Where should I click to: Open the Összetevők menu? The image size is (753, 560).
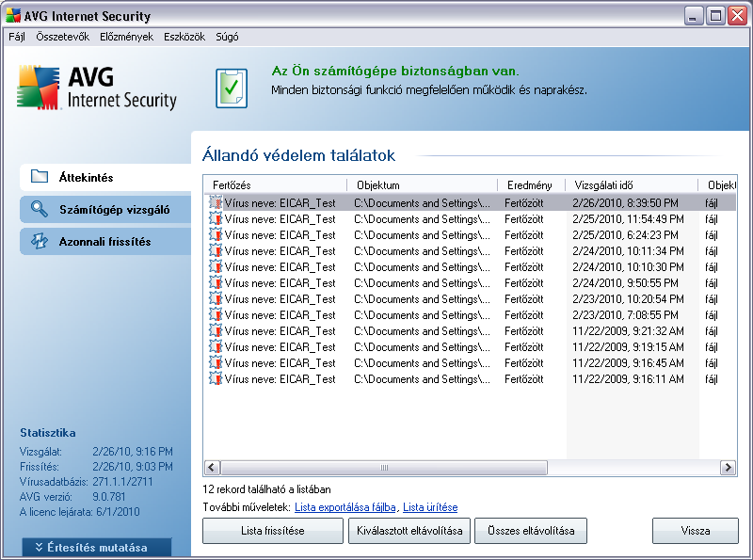(x=62, y=37)
